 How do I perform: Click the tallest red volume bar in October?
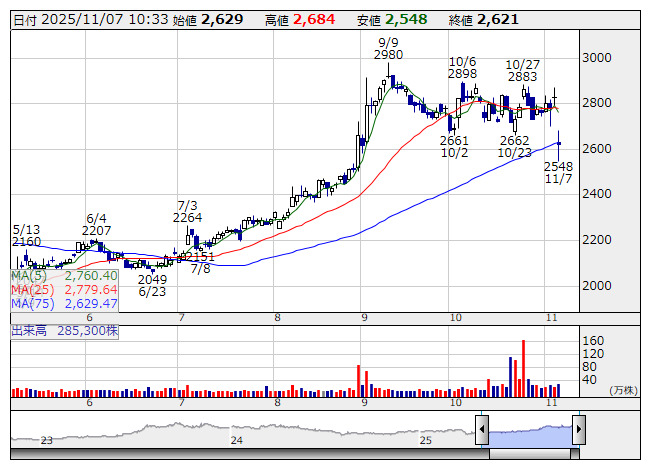pos(523,366)
